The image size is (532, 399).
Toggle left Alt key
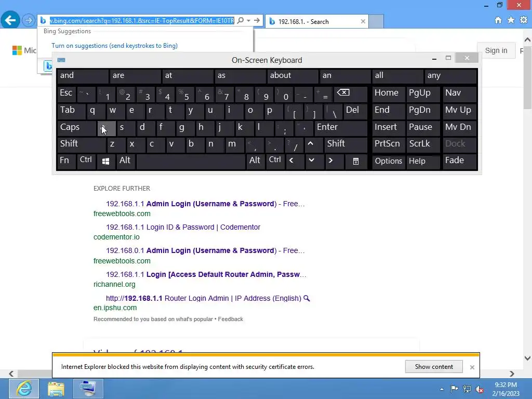pos(126,161)
